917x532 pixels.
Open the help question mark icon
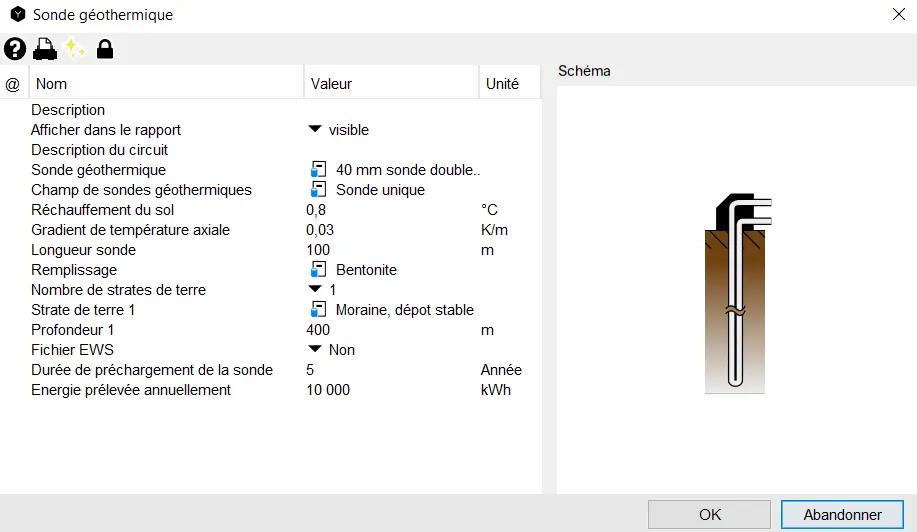click(x=15, y=48)
